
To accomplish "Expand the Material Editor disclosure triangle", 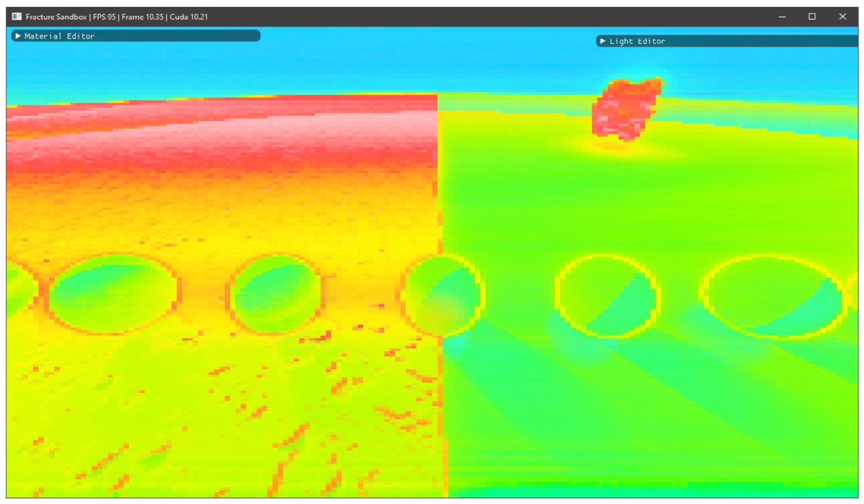I will 18,36.
